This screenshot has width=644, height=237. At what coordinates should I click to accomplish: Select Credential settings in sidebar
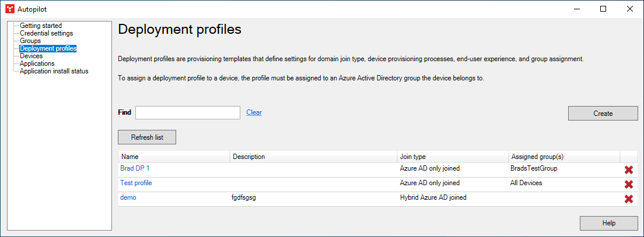click(46, 33)
